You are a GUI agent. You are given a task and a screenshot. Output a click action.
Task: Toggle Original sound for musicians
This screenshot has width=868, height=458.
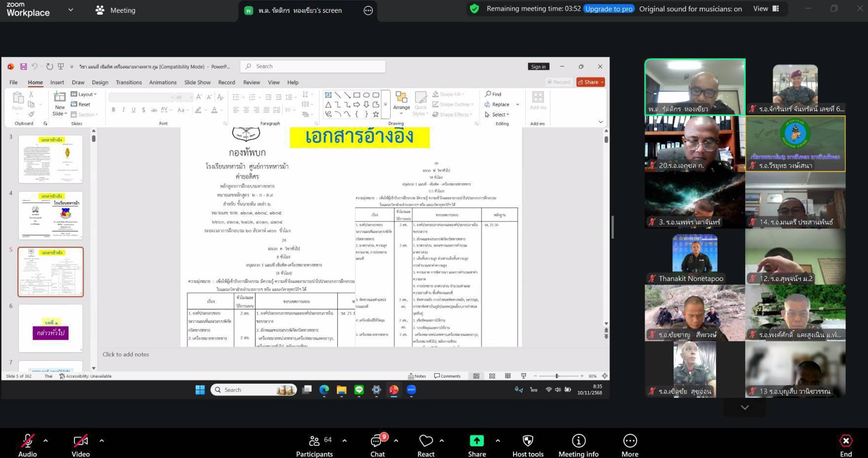pyautogui.click(x=690, y=9)
